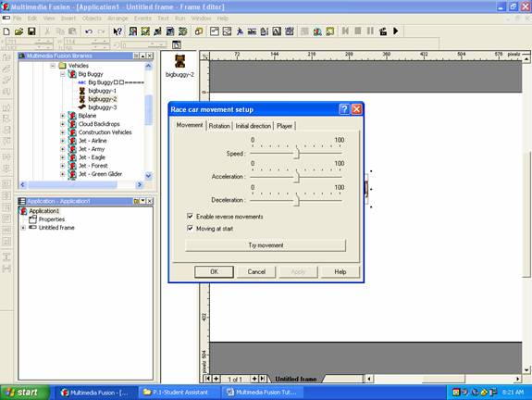
Task: Expand the Jet - Eagle node
Action: 62,157
